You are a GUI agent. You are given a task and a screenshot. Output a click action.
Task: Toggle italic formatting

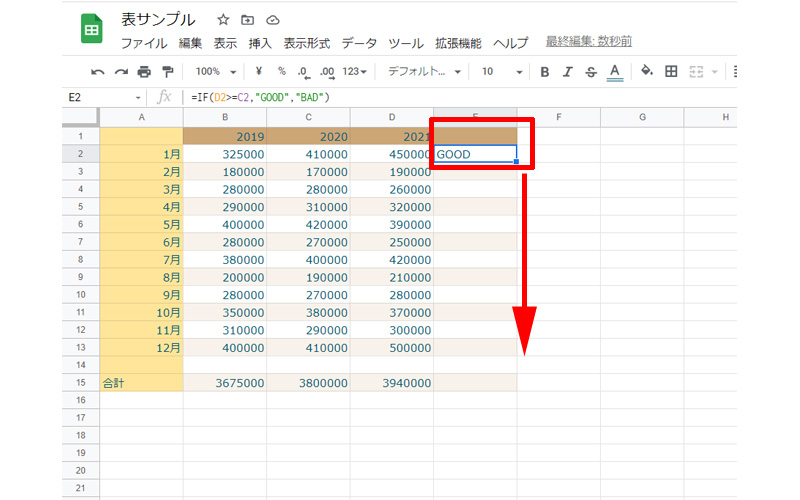(568, 72)
